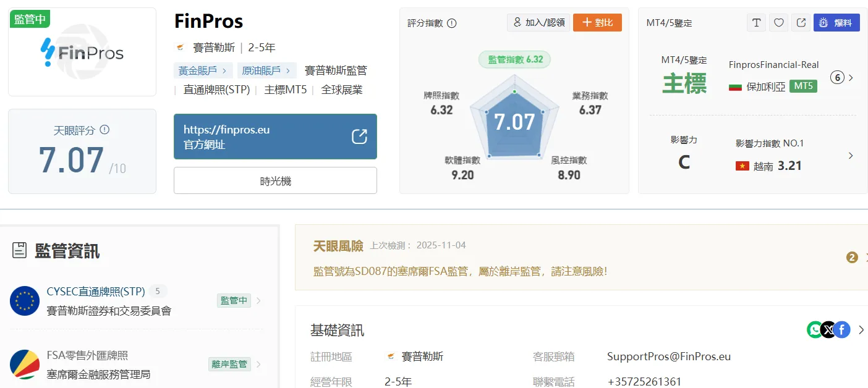This screenshot has width=868, height=388.
Task: Click the Vietnam flag icon
Action: pyautogui.click(x=742, y=166)
